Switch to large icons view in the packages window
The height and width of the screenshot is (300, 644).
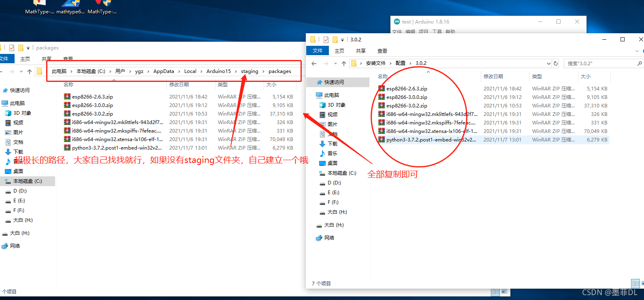[504, 291]
